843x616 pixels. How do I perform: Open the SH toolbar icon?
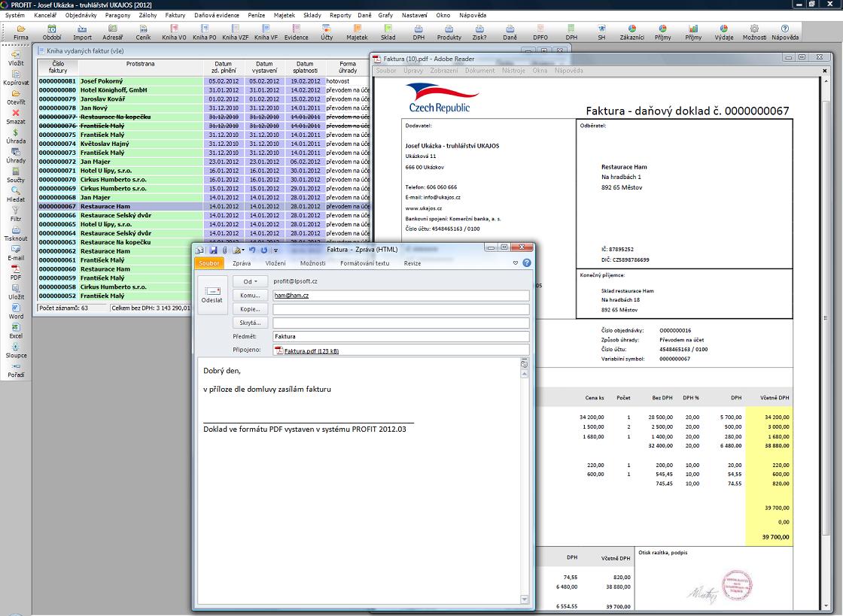click(601, 32)
